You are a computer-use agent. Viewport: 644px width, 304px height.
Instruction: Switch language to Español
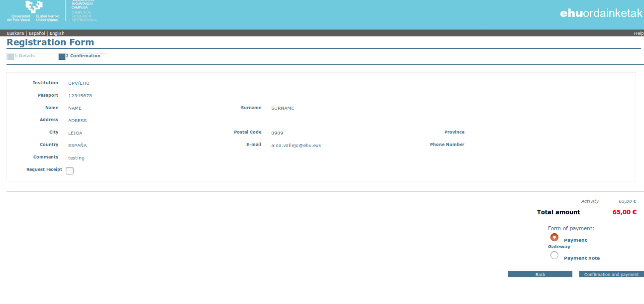click(37, 33)
